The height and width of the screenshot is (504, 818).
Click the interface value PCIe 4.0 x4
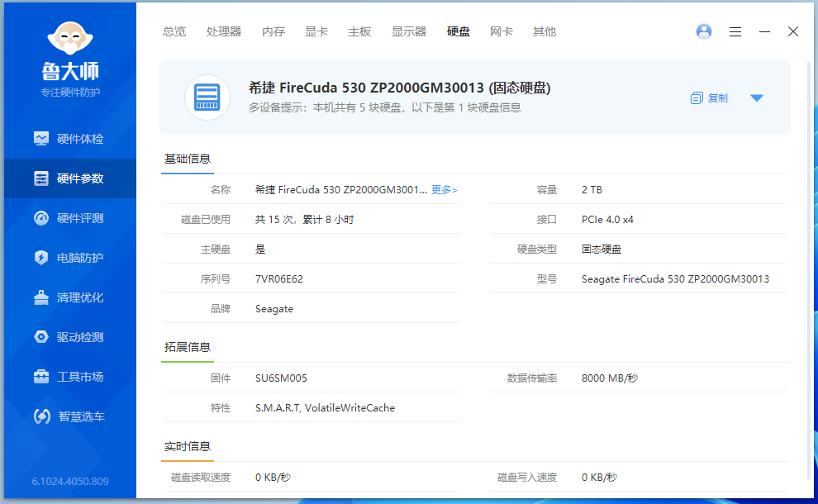point(608,220)
